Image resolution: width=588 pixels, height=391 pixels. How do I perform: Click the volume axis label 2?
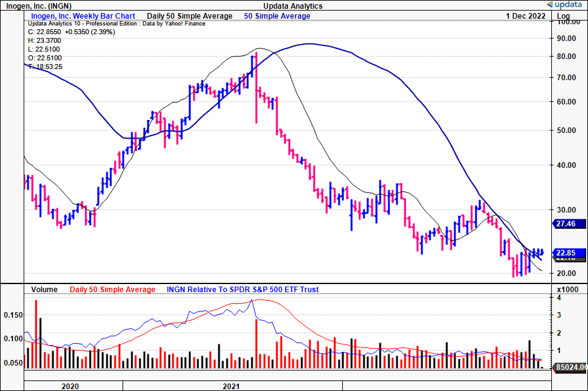click(x=559, y=333)
